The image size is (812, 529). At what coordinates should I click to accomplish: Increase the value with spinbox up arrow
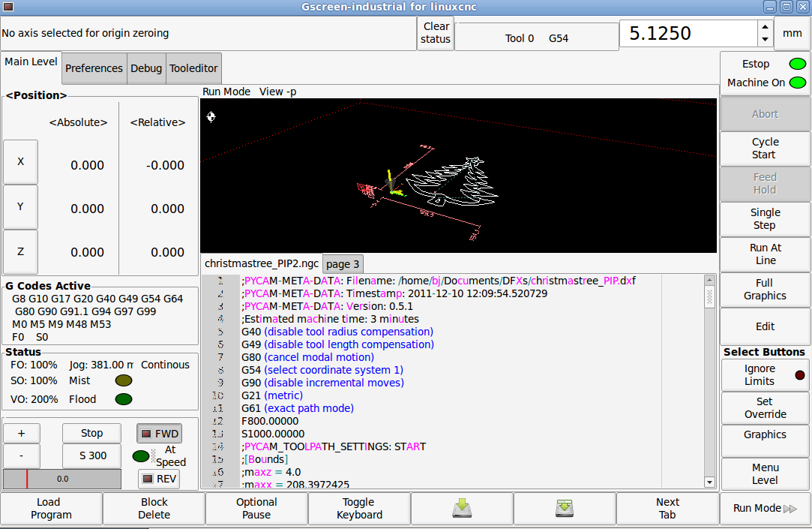coord(765,27)
